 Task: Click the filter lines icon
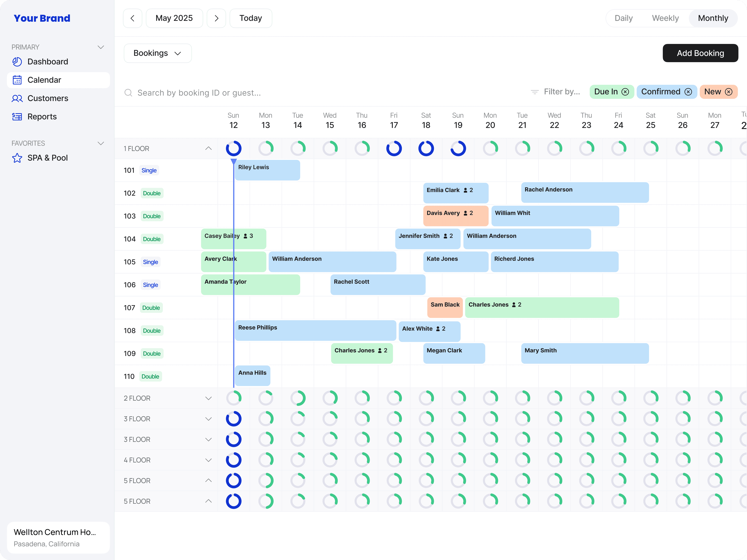[x=535, y=92]
